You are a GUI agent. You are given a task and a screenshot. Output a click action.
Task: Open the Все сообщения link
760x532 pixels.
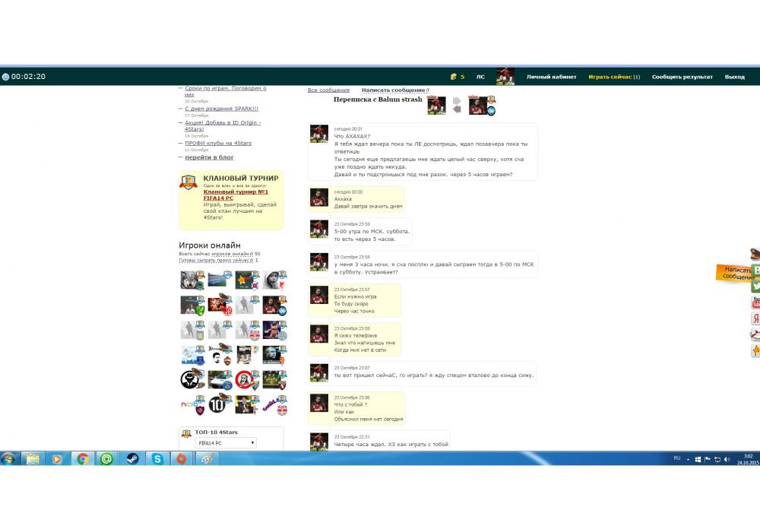(328, 90)
